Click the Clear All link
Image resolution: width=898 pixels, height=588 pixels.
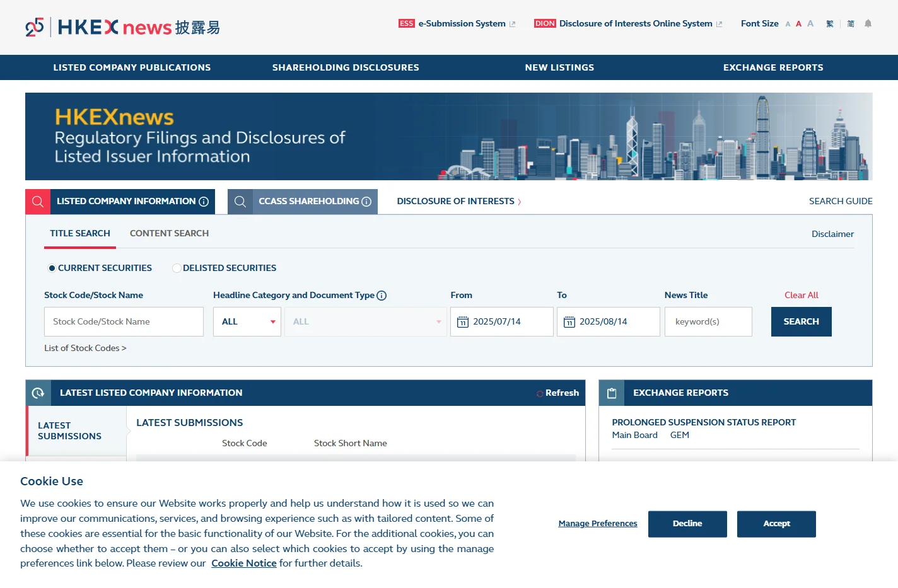click(802, 295)
